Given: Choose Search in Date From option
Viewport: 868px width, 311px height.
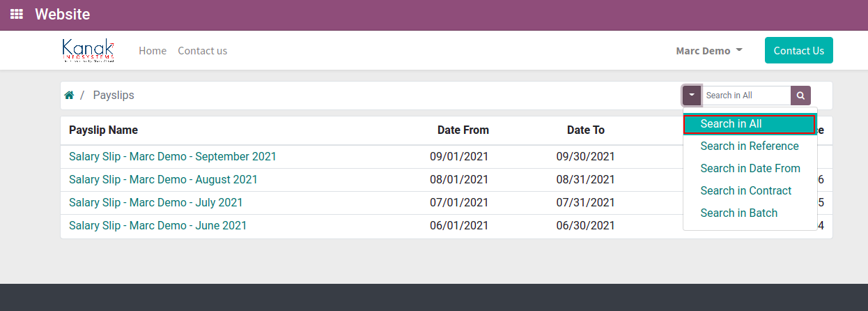Looking at the screenshot, I should tap(750, 168).
